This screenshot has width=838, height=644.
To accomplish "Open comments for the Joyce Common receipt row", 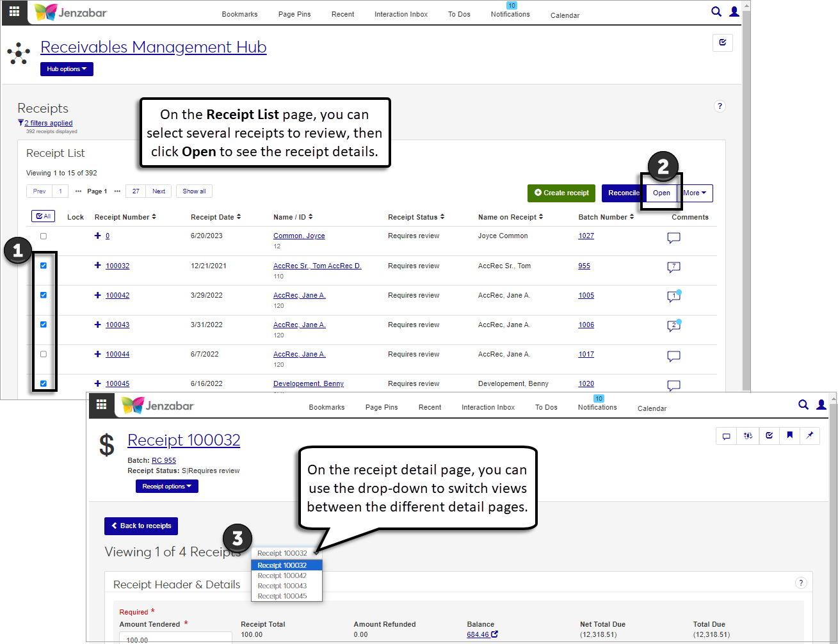I will tap(673, 237).
